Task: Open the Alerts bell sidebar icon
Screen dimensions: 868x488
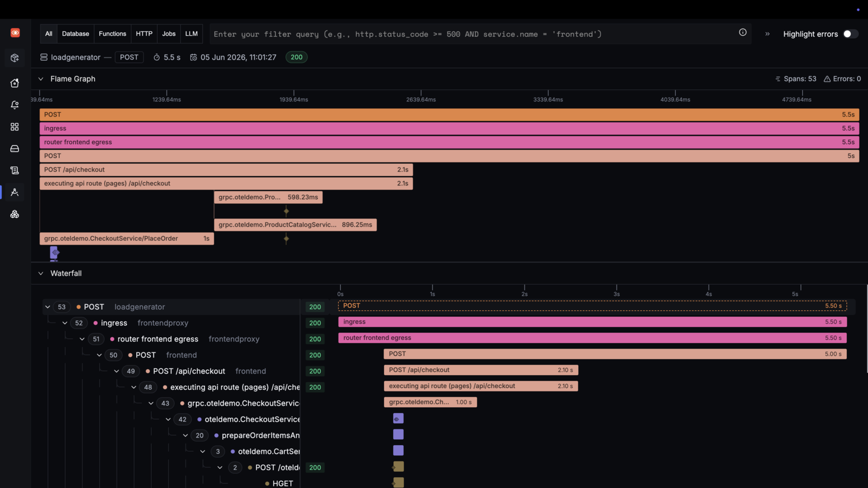Action: (x=15, y=105)
